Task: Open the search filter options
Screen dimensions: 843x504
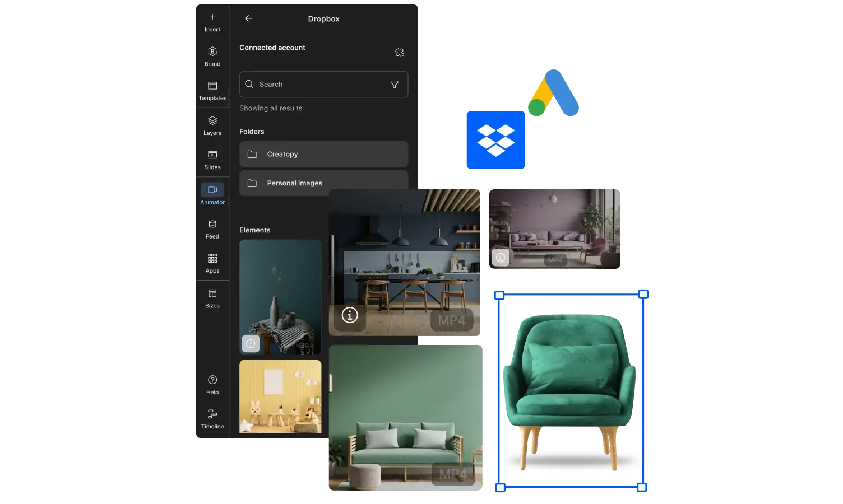Action: tap(394, 84)
